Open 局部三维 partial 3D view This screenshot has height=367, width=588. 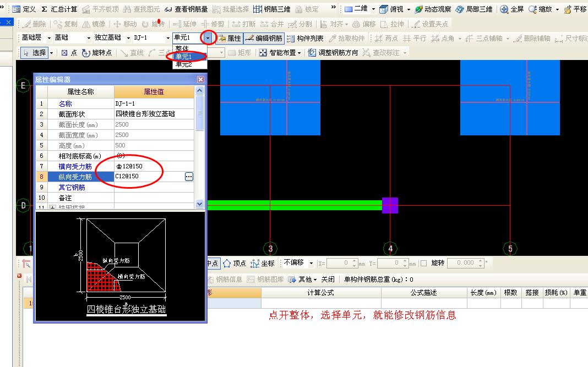pyautogui.click(x=474, y=9)
